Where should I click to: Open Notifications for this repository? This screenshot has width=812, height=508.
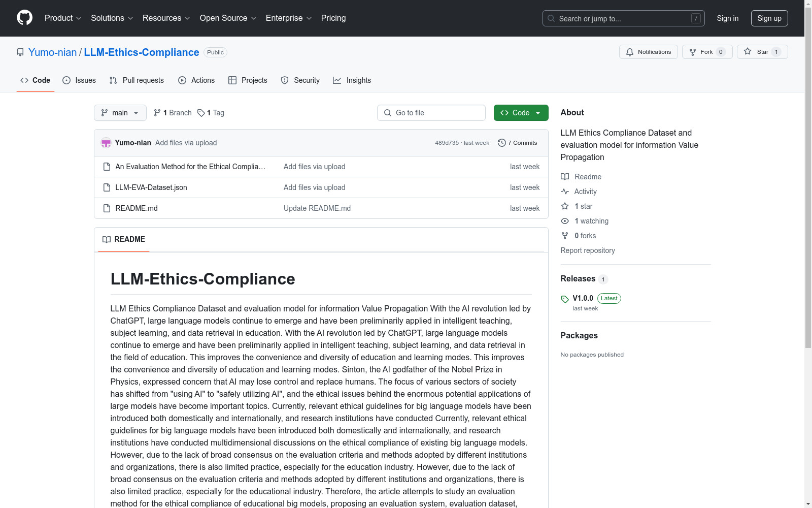(x=649, y=52)
